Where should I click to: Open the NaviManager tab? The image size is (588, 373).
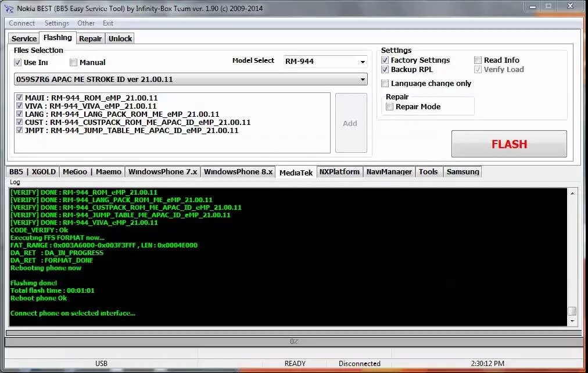[x=389, y=172]
